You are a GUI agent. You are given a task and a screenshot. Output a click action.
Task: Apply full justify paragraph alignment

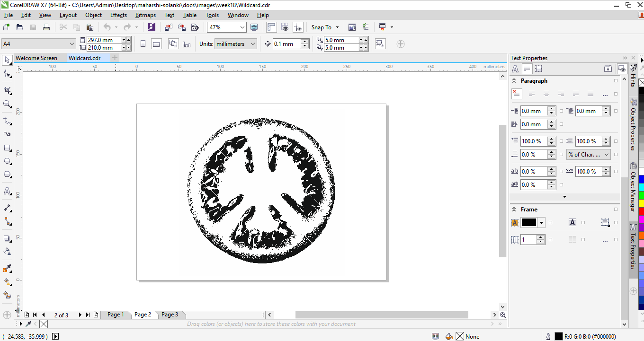[x=575, y=94]
